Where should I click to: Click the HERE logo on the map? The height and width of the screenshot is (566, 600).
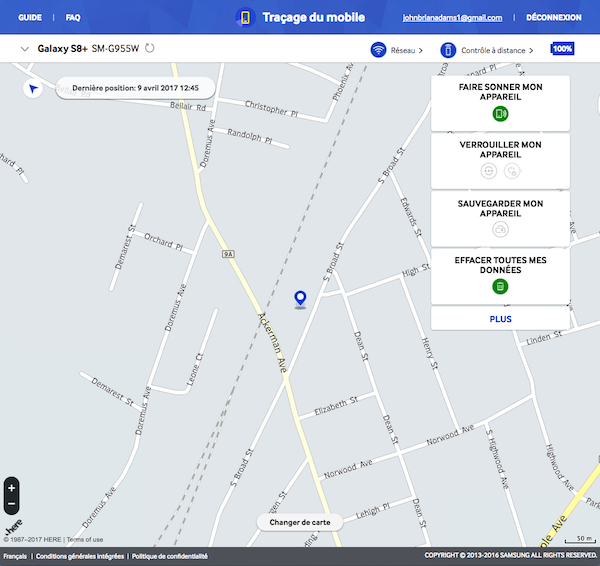pyautogui.click(x=14, y=527)
